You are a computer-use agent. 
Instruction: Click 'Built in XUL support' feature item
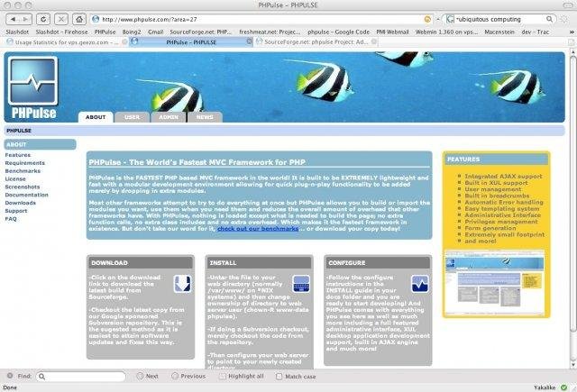pyautogui.click(x=496, y=183)
